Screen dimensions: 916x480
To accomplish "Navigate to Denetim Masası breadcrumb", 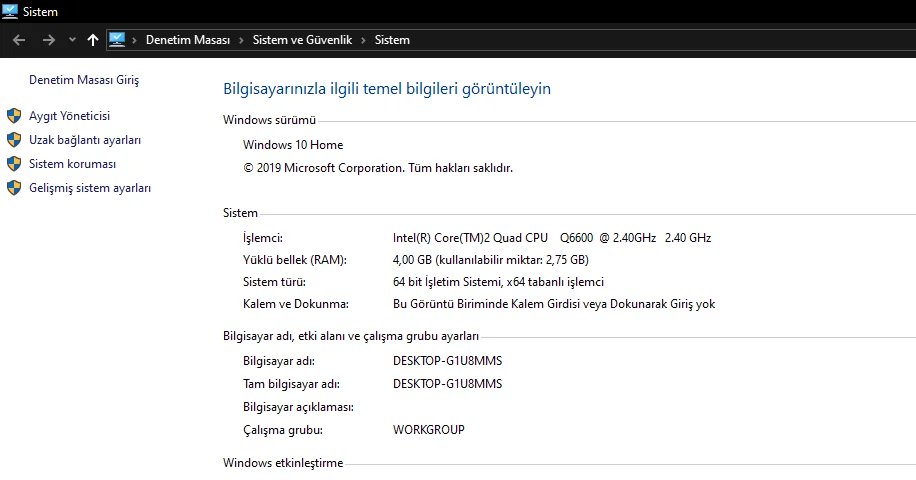I will coord(188,40).
